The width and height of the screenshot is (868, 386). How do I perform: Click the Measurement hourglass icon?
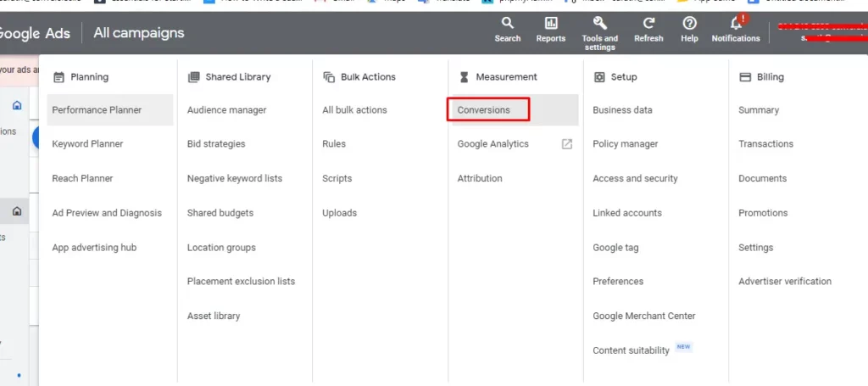click(x=464, y=77)
